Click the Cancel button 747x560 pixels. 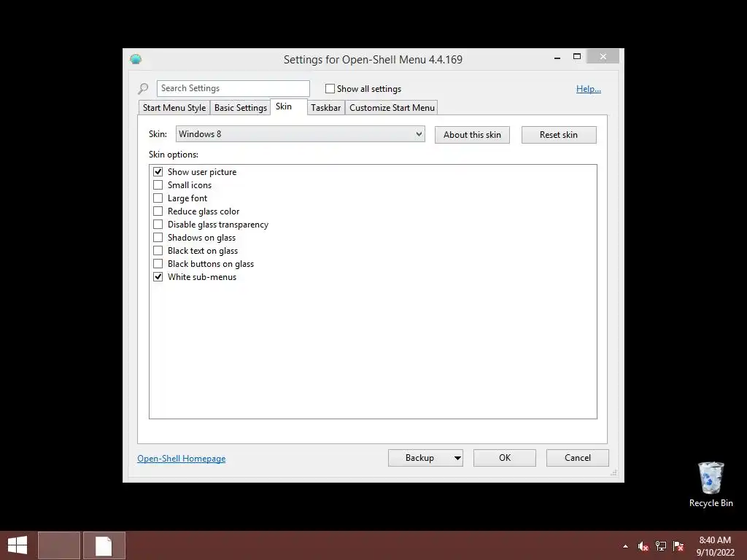(x=578, y=458)
